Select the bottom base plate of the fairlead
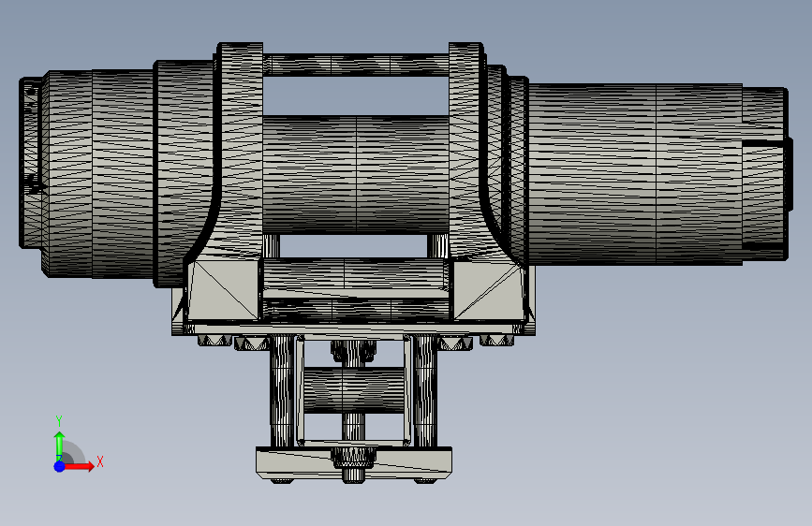The width and height of the screenshot is (812, 526). point(354,462)
